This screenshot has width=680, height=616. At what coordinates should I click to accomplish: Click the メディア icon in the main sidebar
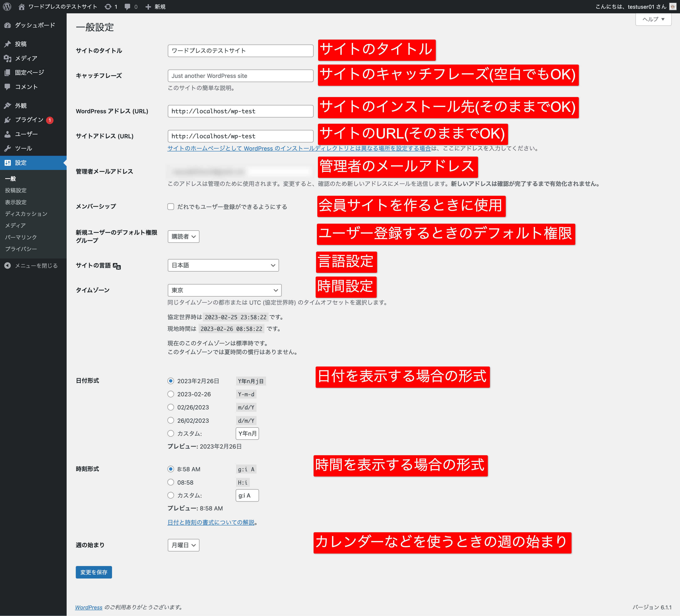[x=7, y=58]
